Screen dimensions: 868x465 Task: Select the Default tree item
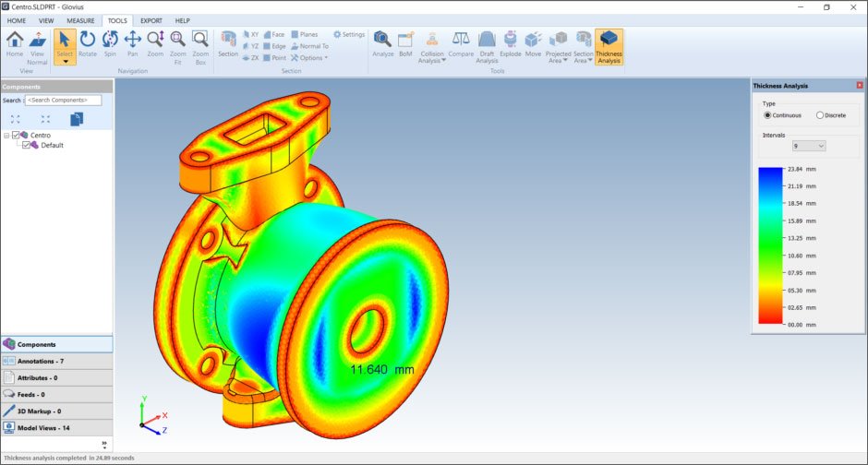point(52,145)
